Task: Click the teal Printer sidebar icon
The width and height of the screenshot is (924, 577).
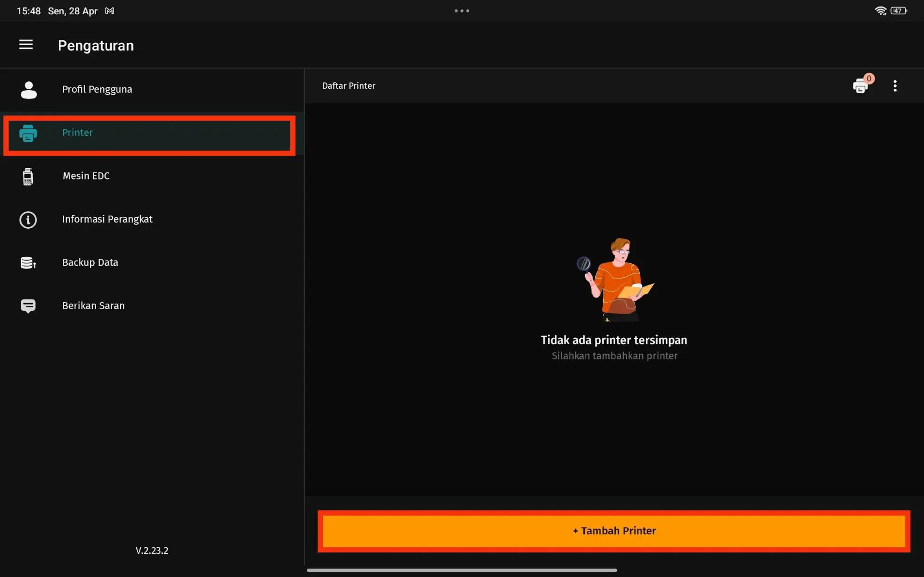Action: click(x=28, y=133)
